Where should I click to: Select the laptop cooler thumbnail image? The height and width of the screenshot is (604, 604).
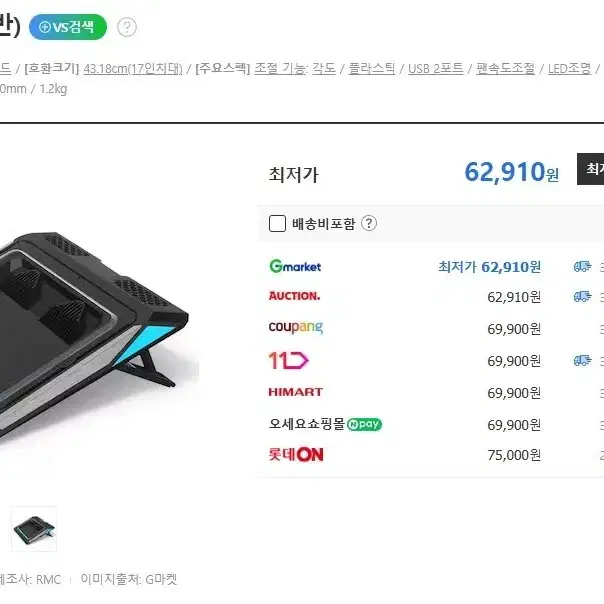coord(34,529)
